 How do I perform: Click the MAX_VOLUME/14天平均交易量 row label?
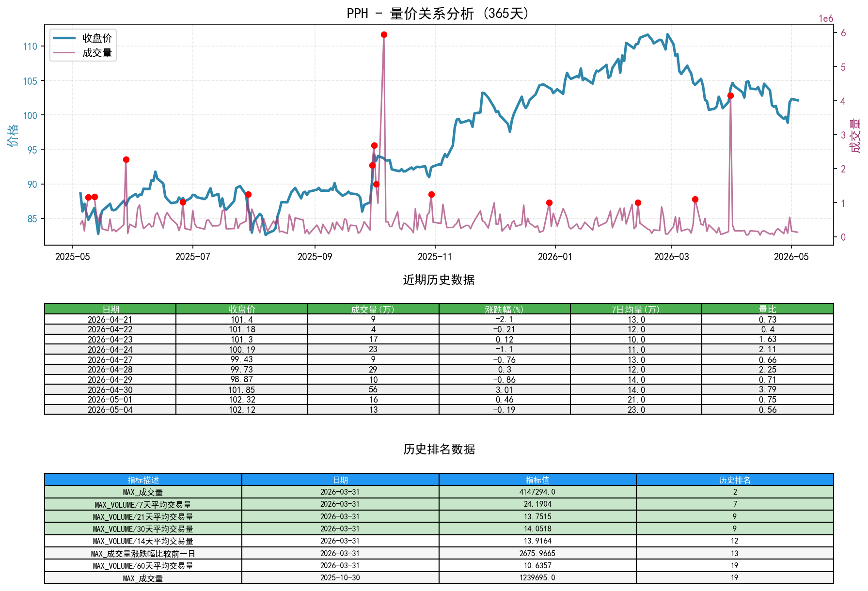tap(143, 541)
